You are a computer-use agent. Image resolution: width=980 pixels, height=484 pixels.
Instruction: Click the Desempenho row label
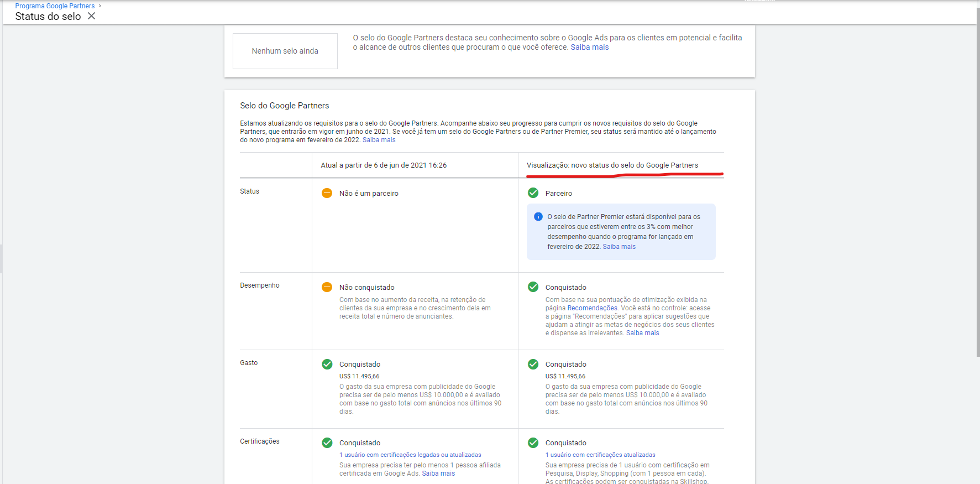tap(260, 285)
